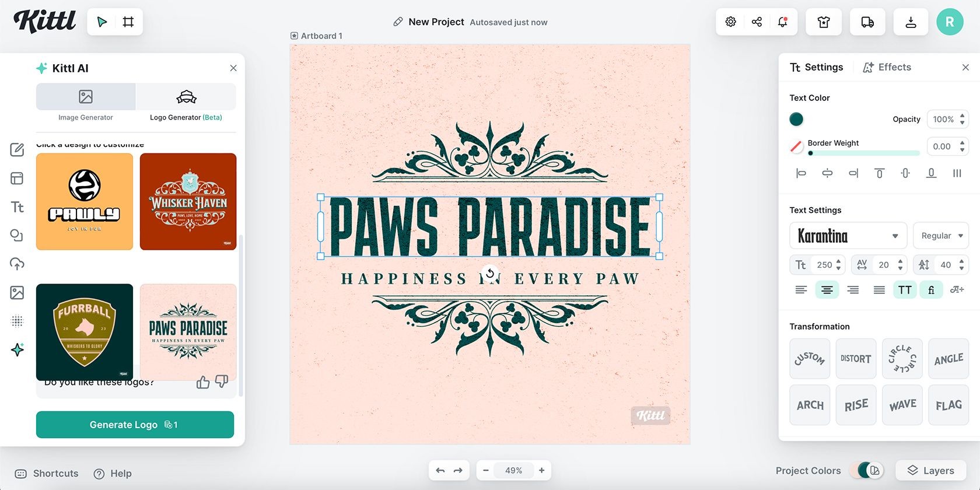Click the undo arrow button
Screen dimensions: 980x490
(440, 470)
